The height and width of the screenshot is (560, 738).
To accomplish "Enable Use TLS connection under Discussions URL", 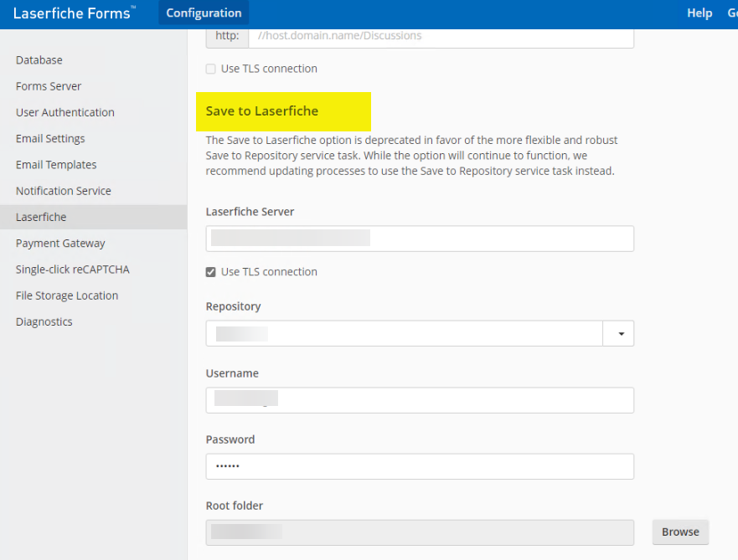I will pos(211,69).
